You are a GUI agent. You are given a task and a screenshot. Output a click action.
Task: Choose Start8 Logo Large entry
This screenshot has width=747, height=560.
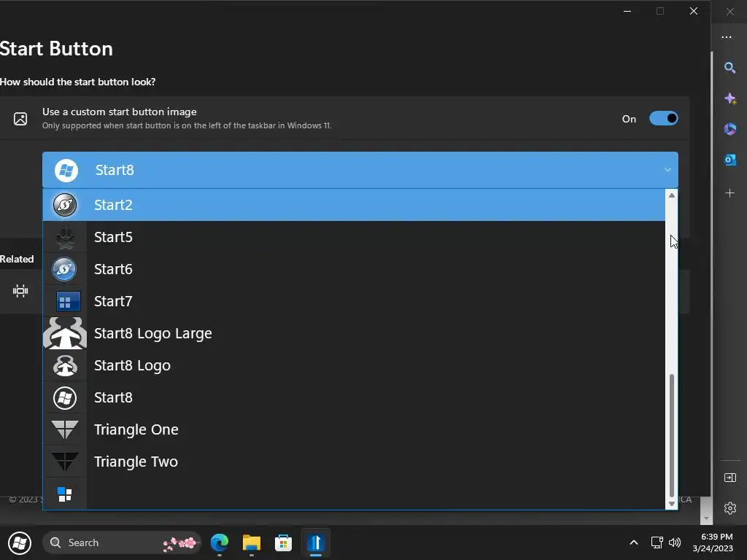pos(354,333)
